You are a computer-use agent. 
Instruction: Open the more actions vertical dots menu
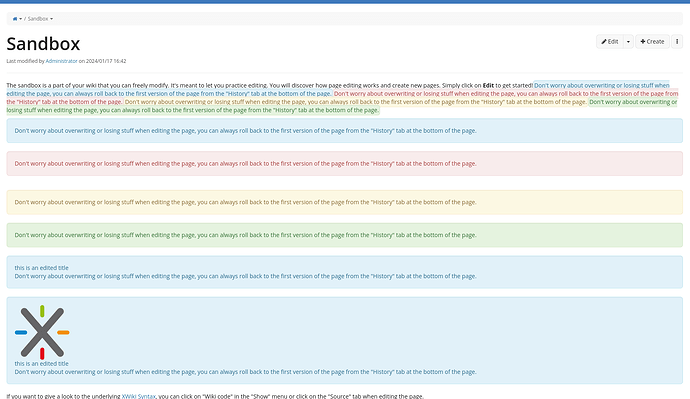click(x=677, y=41)
